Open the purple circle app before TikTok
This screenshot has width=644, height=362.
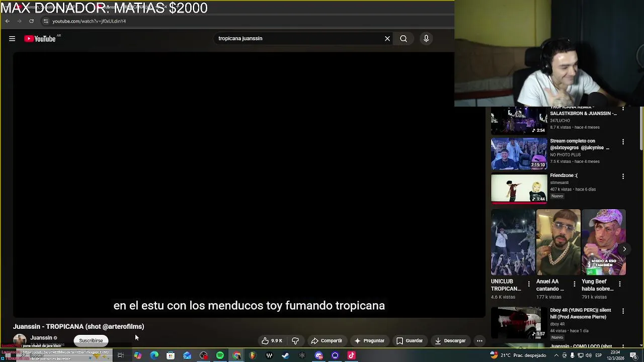[x=335, y=355]
